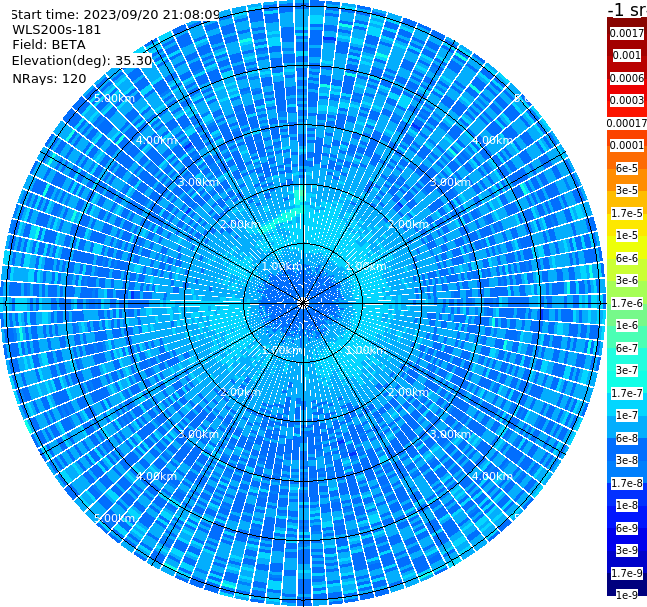Click the 1.7e-9 colorbar tick label
This screenshot has height=607, width=647.
(627, 573)
